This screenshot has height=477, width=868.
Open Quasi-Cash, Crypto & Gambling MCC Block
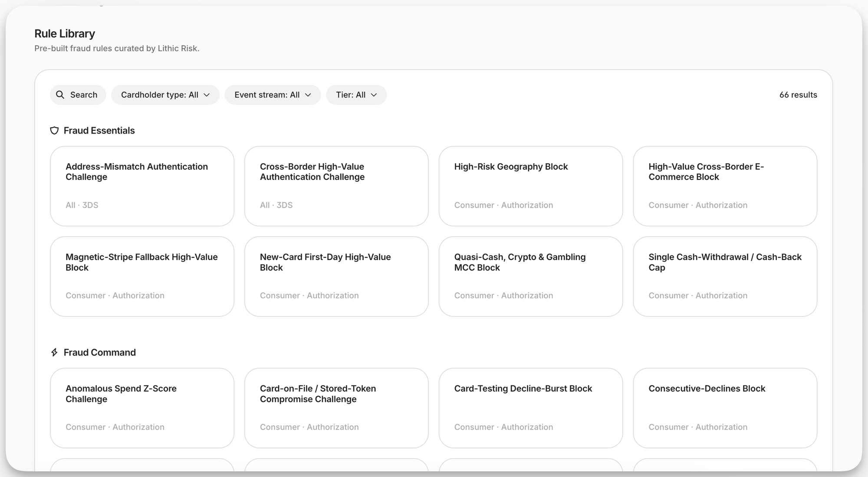(x=531, y=277)
